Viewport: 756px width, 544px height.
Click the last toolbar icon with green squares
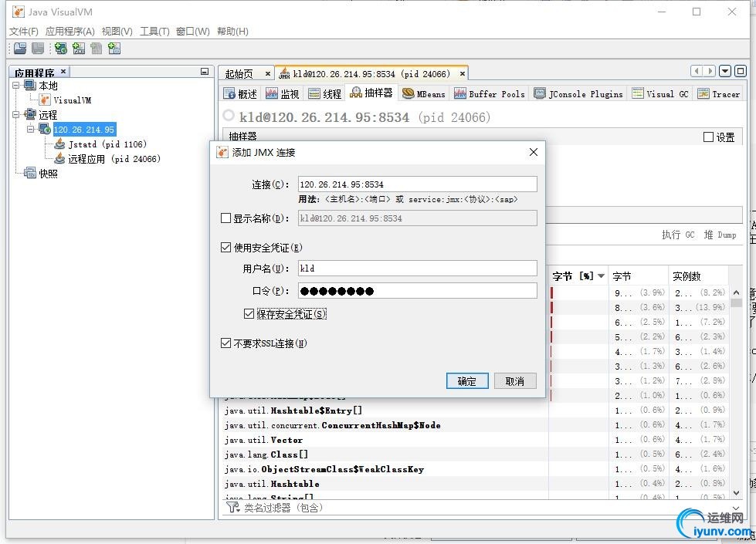[x=115, y=48]
